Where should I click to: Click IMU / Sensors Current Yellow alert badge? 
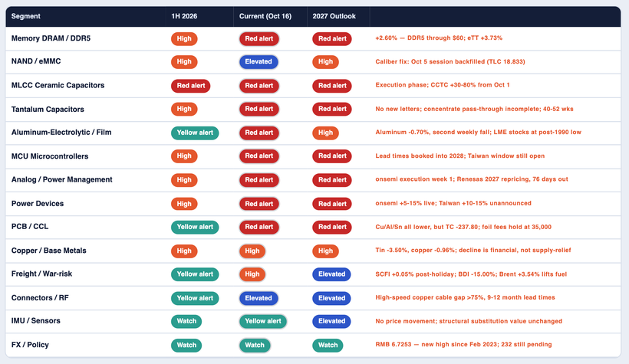click(x=263, y=321)
